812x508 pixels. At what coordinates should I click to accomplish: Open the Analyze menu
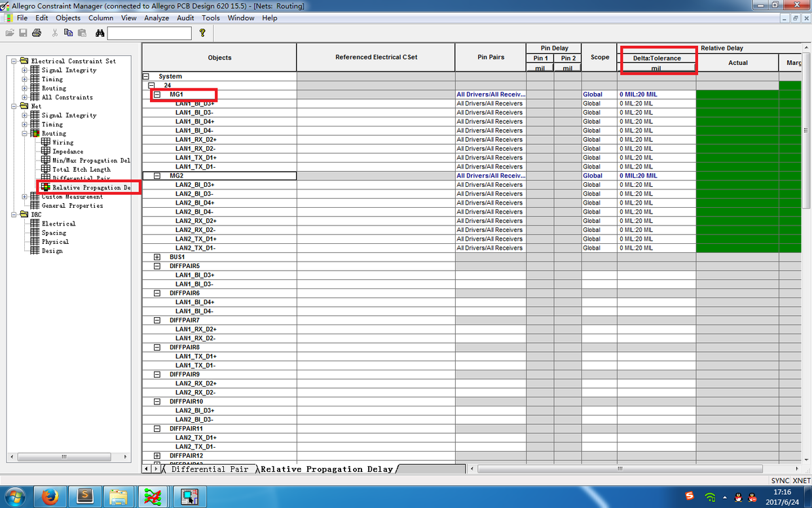pos(157,18)
